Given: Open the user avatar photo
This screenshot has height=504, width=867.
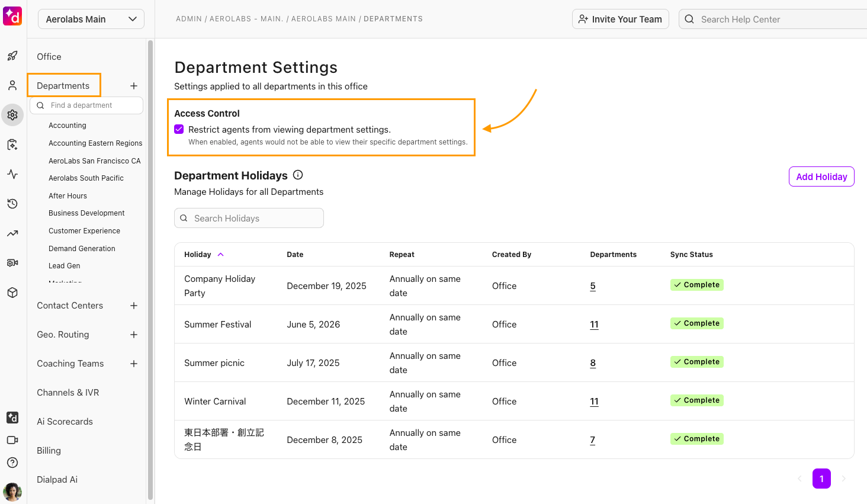Looking at the screenshot, I should [12, 492].
